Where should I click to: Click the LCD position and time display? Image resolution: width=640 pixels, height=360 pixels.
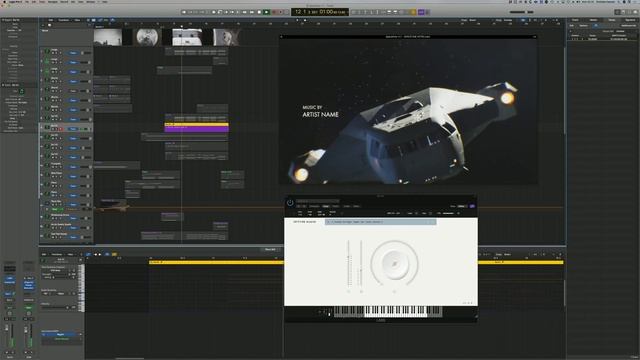[x=320, y=12]
